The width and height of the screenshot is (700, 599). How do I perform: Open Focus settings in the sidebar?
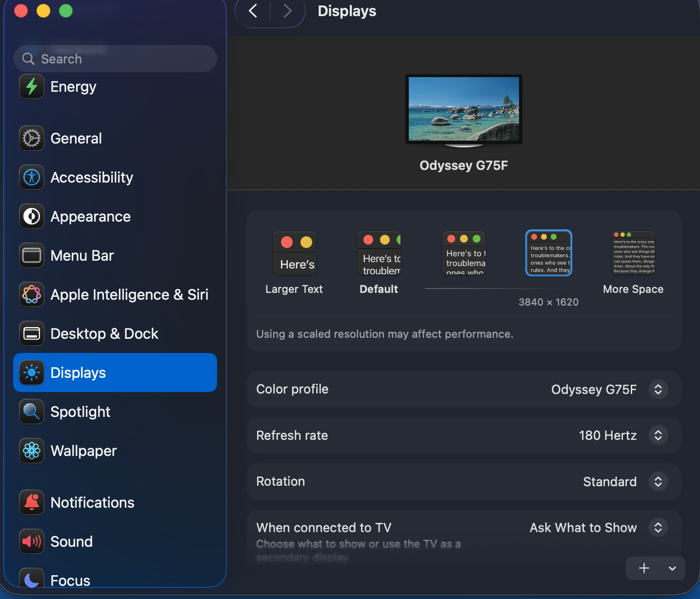pos(115,578)
